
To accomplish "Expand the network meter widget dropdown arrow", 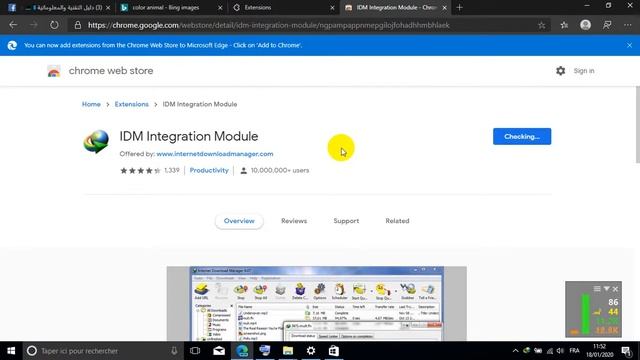I will pyautogui.click(x=607, y=289).
